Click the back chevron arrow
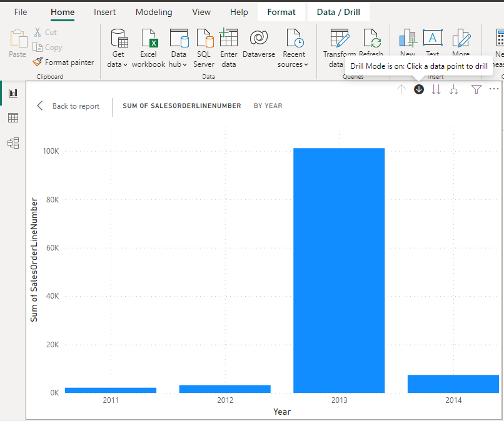The image size is (504, 421). (x=40, y=106)
